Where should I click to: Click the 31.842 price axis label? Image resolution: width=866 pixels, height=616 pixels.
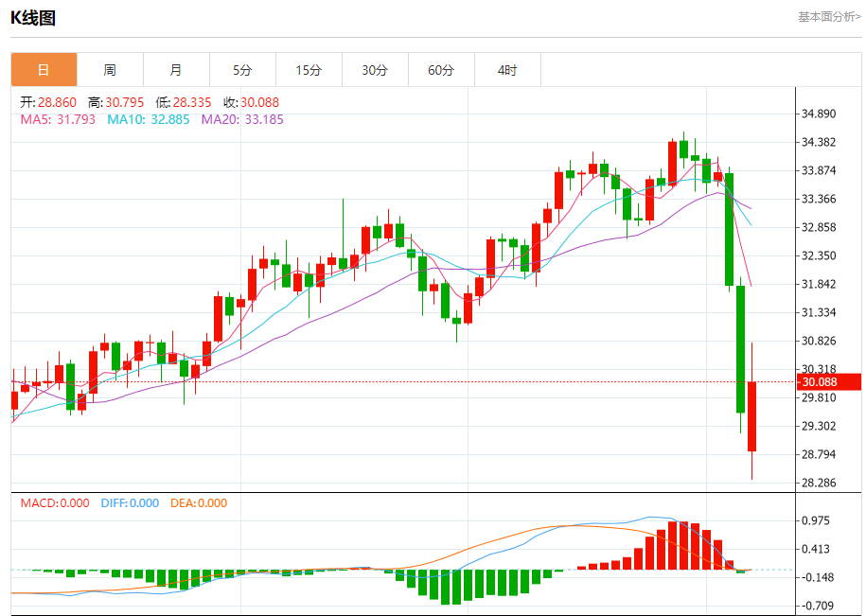819,284
